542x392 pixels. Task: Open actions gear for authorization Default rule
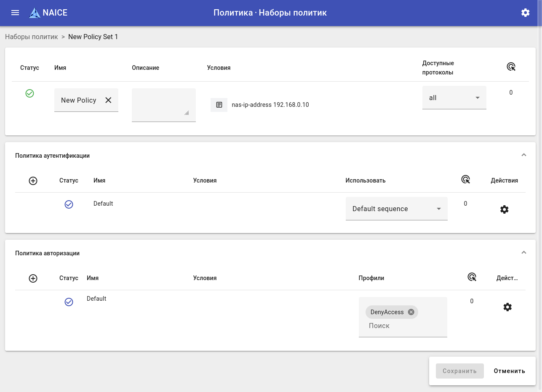coord(507,307)
